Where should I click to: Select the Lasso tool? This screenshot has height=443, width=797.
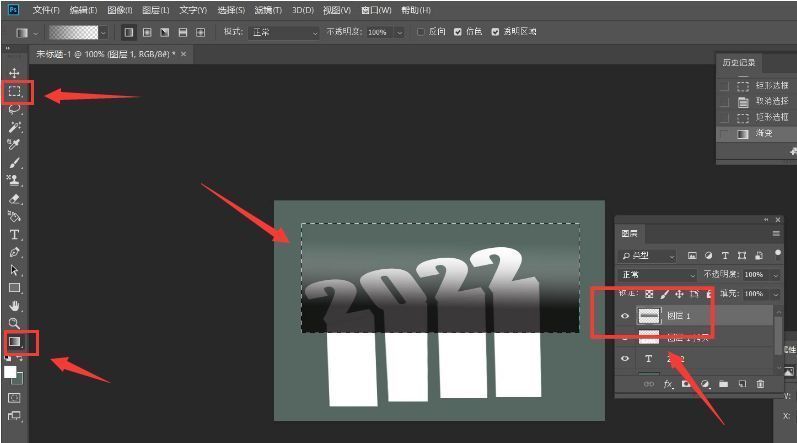[x=14, y=109]
